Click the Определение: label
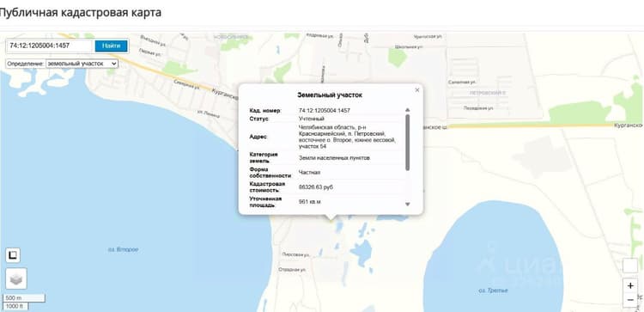644x312 pixels. (x=26, y=64)
